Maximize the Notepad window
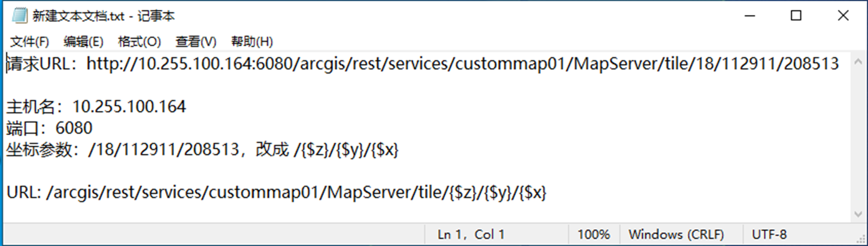This screenshot has width=868, height=246. [796, 16]
